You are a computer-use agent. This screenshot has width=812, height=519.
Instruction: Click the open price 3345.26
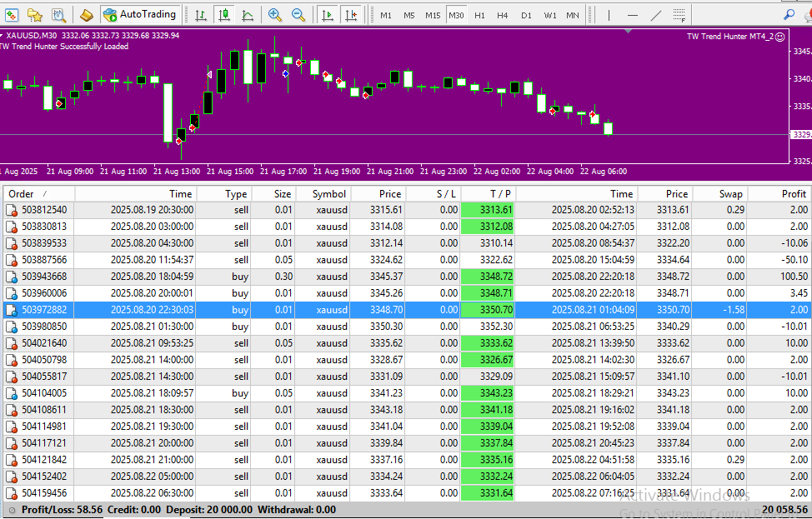pyautogui.click(x=386, y=293)
